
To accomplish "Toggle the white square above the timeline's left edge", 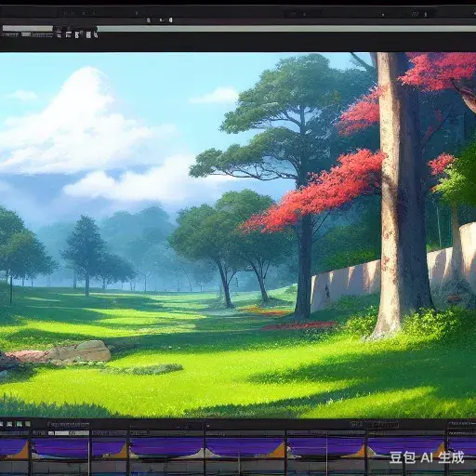I will point(9,424).
